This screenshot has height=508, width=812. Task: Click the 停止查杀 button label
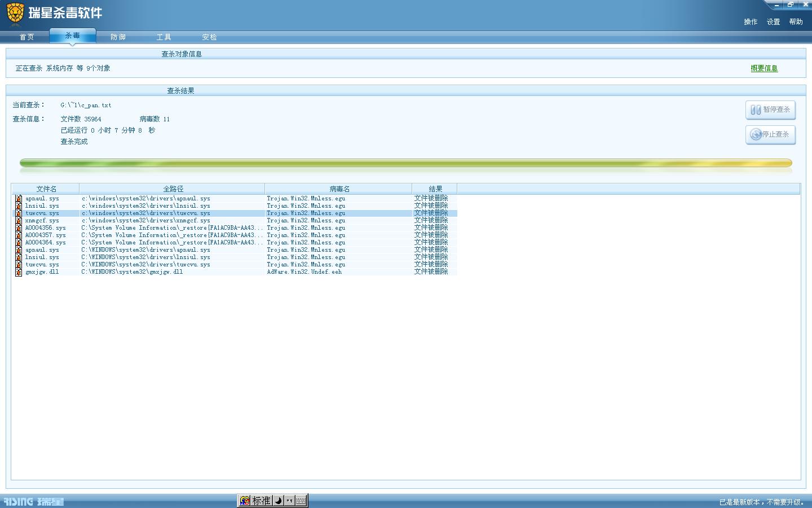click(x=775, y=134)
